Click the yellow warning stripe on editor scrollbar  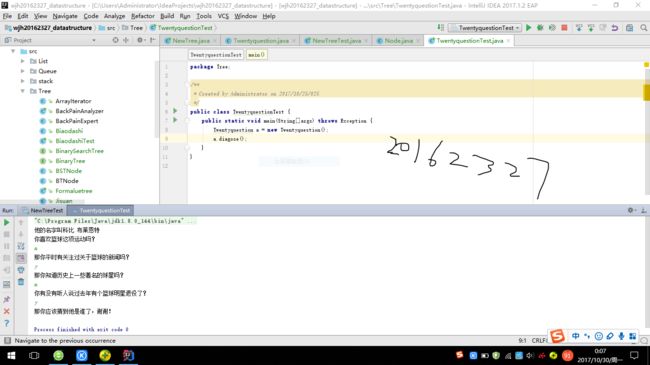pyautogui.click(x=646, y=92)
